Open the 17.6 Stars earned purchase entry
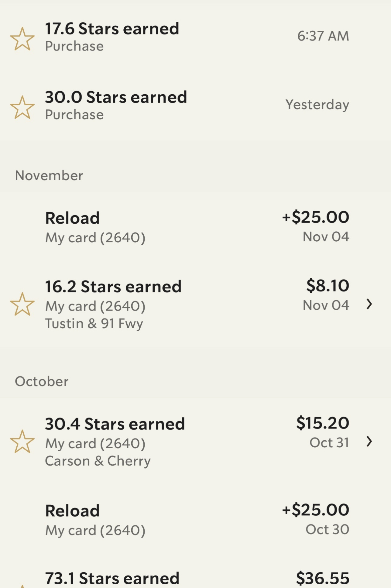 click(x=112, y=36)
